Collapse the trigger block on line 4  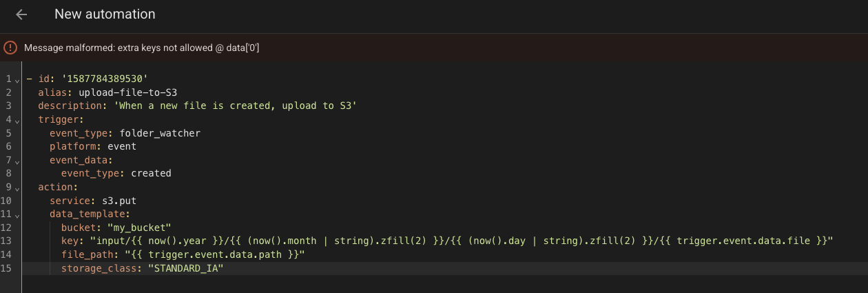tap(17, 120)
